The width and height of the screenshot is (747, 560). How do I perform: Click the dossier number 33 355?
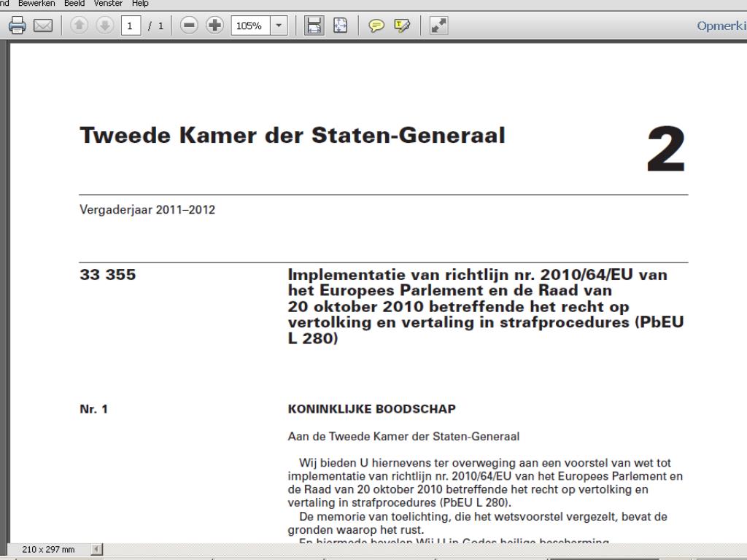click(108, 275)
